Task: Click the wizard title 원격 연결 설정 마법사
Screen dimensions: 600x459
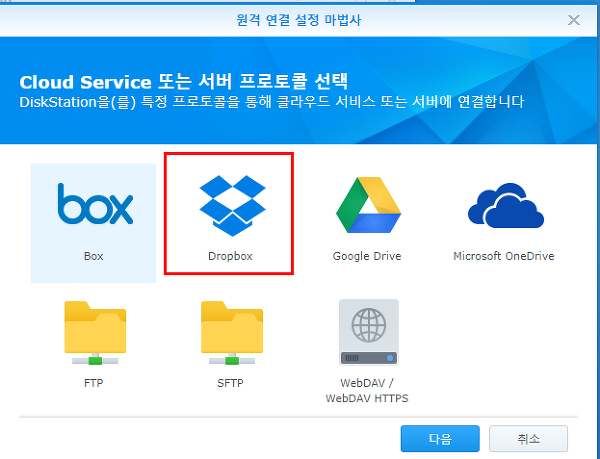Action: pyautogui.click(x=298, y=20)
